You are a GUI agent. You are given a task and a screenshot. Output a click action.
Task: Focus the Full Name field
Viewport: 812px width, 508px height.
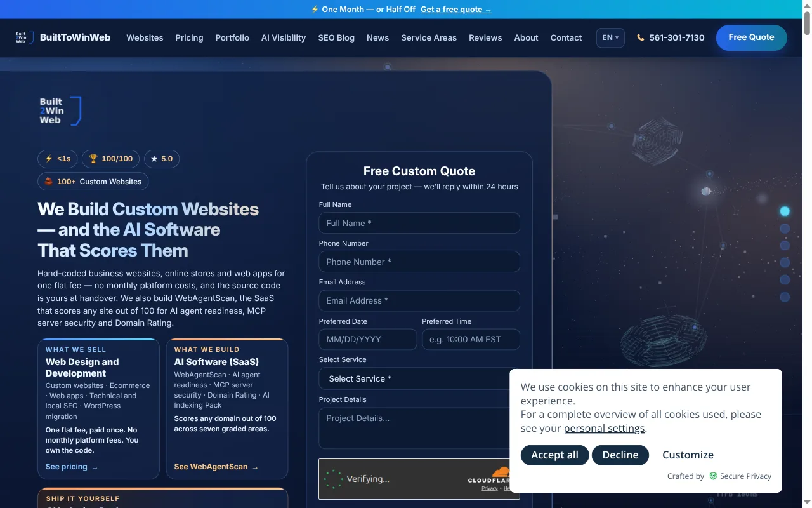(419, 223)
